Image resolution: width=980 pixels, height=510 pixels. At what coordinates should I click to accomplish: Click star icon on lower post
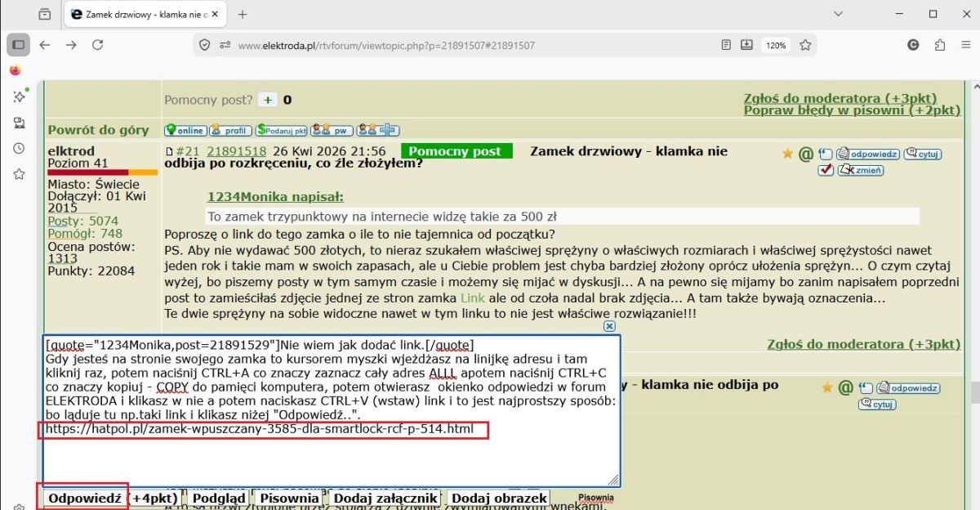pyautogui.click(x=827, y=387)
